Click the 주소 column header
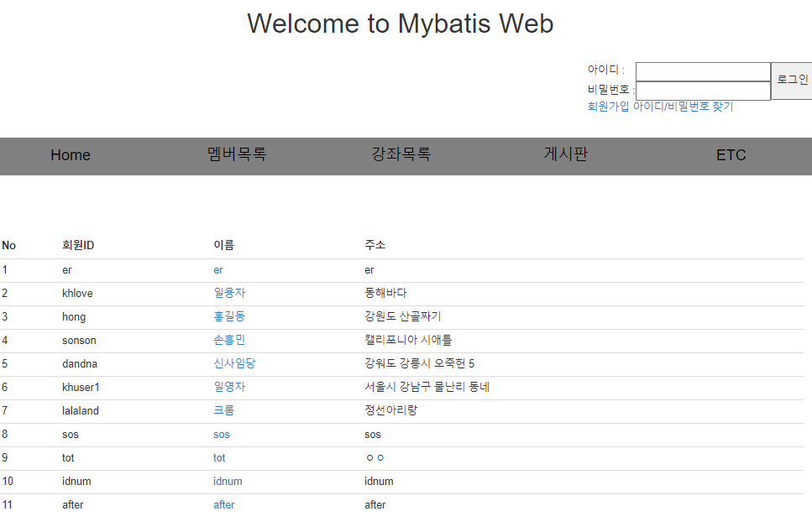The height and width of the screenshot is (532, 812). point(375,245)
